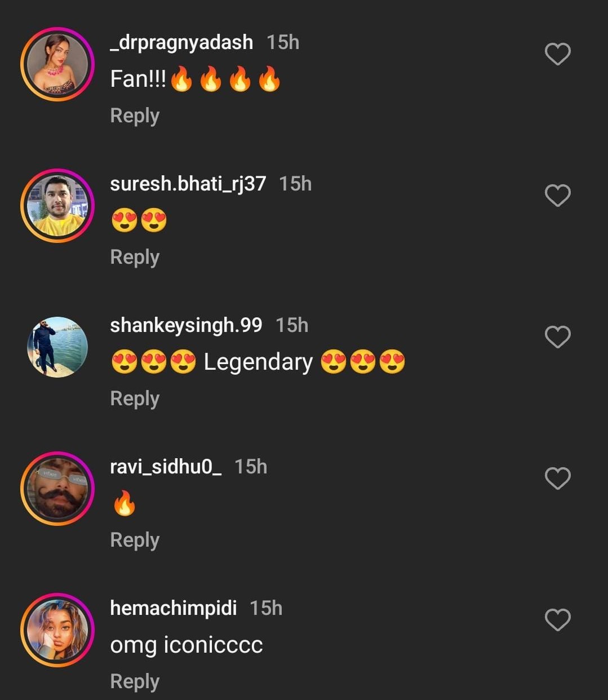Viewport: 608px width, 700px height.
Task: Open ravi_sidhu0_ username profile link
Action: (166, 467)
